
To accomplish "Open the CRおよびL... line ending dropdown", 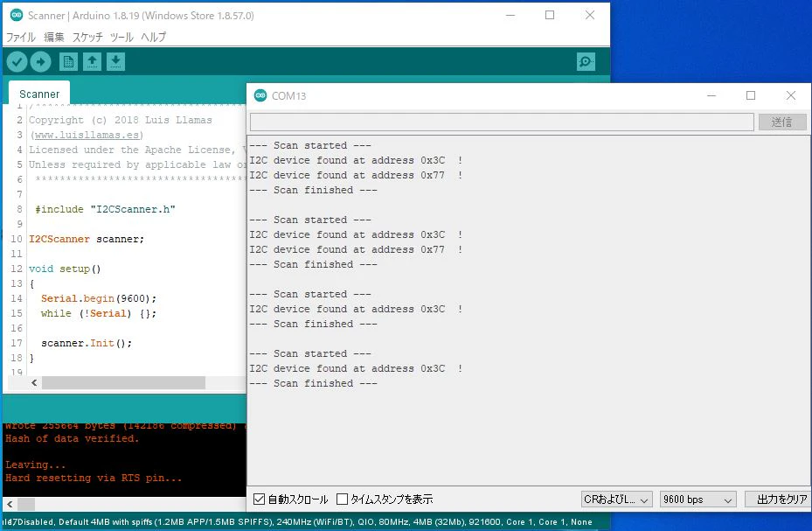I will click(616, 500).
